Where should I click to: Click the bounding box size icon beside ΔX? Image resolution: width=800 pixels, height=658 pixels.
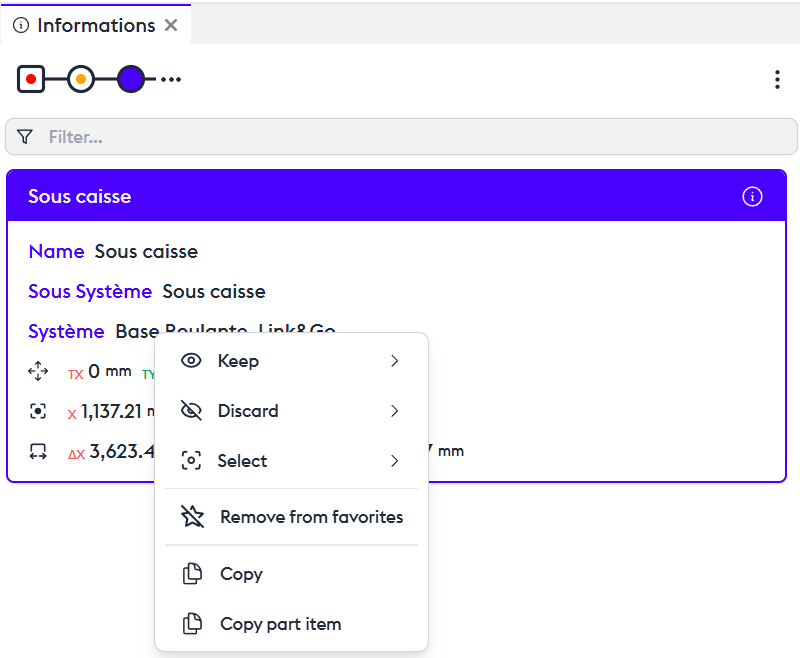click(x=38, y=451)
